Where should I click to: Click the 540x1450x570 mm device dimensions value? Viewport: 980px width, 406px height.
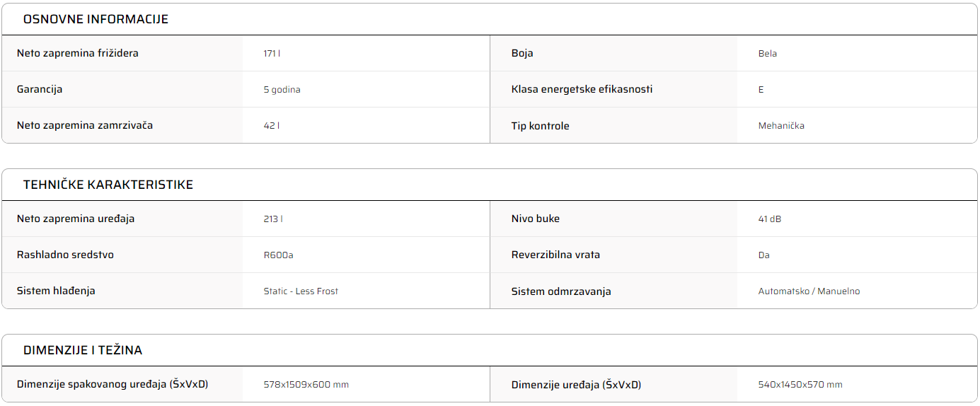(800, 385)
